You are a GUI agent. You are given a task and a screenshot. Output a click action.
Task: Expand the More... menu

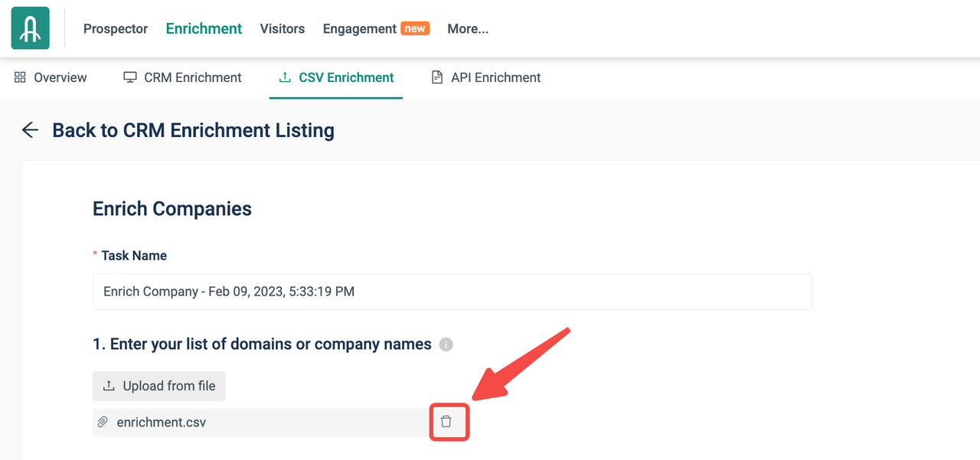click(x=468, y=29)
